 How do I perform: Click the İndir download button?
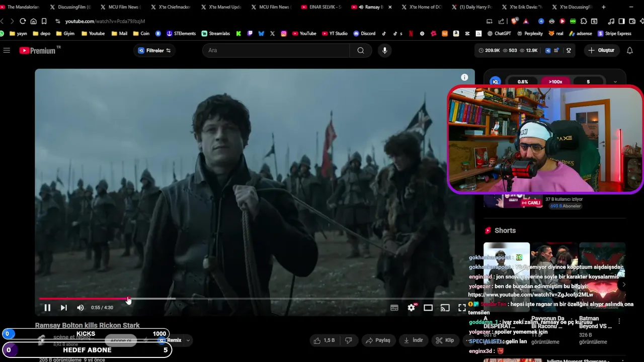click(x=413, y=340)
